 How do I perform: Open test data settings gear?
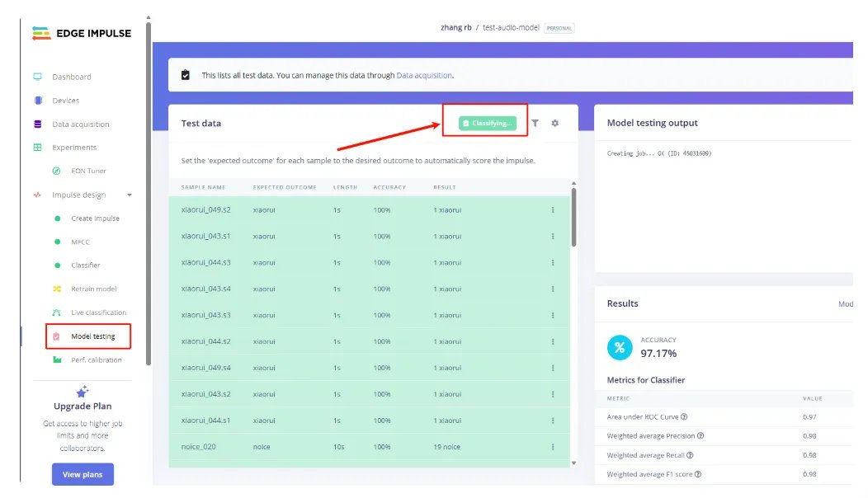click(x=554, y=124)
